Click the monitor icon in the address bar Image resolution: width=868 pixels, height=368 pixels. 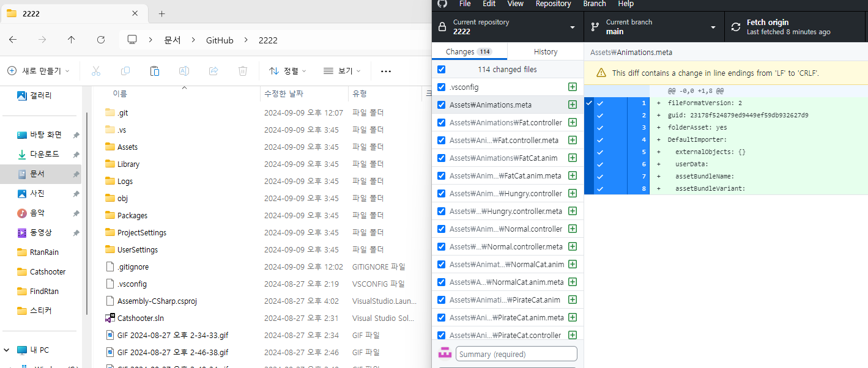[x=132, y=40]
